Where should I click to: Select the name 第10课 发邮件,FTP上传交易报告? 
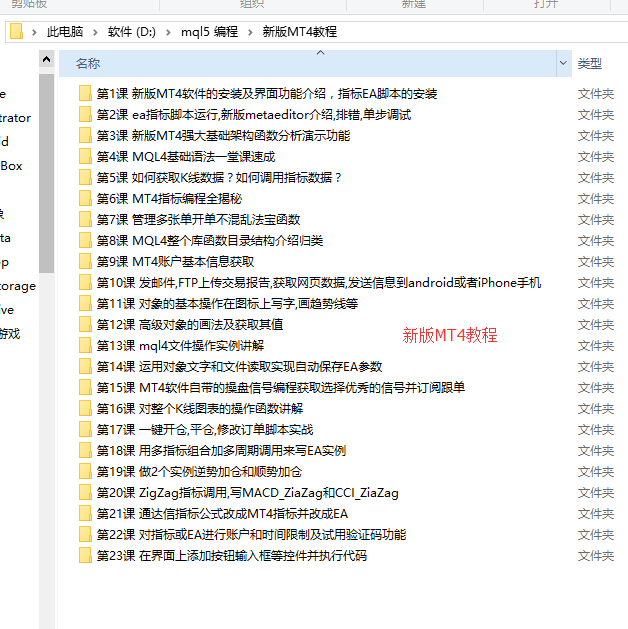point(319,282)
